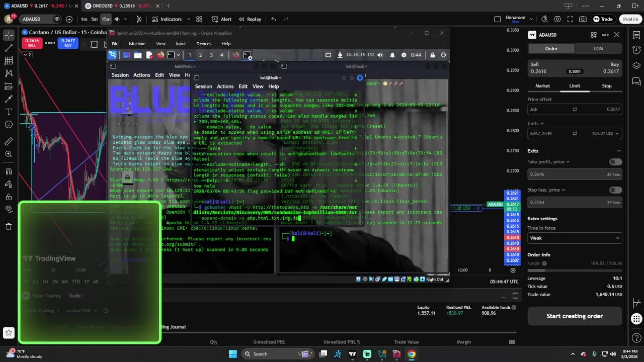Image resolution: width=644 pixels, height=362 pixels.
Task: Open the VirtualBox Input menu
Action: click(181, 44)
